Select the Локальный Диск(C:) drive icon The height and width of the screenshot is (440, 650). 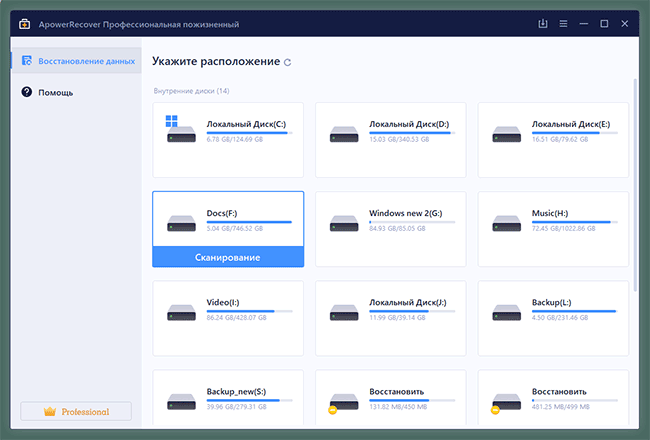[181, 129]
